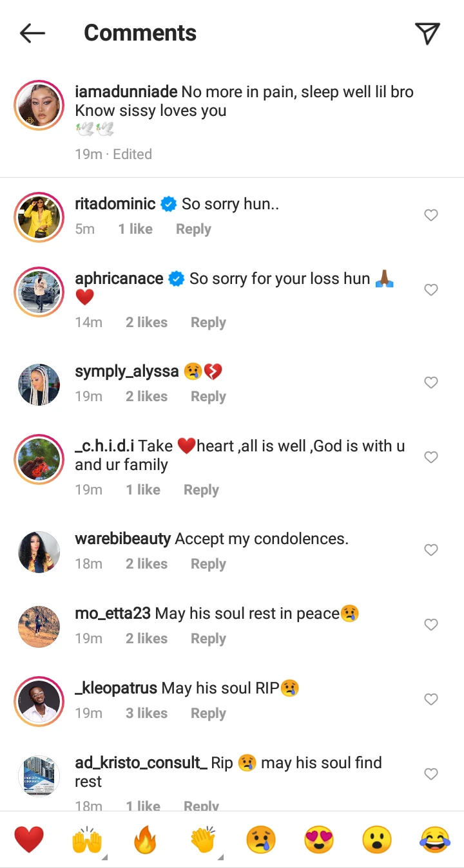
Task: Like aphricanace's comment with heart
Action: point(431,290)
